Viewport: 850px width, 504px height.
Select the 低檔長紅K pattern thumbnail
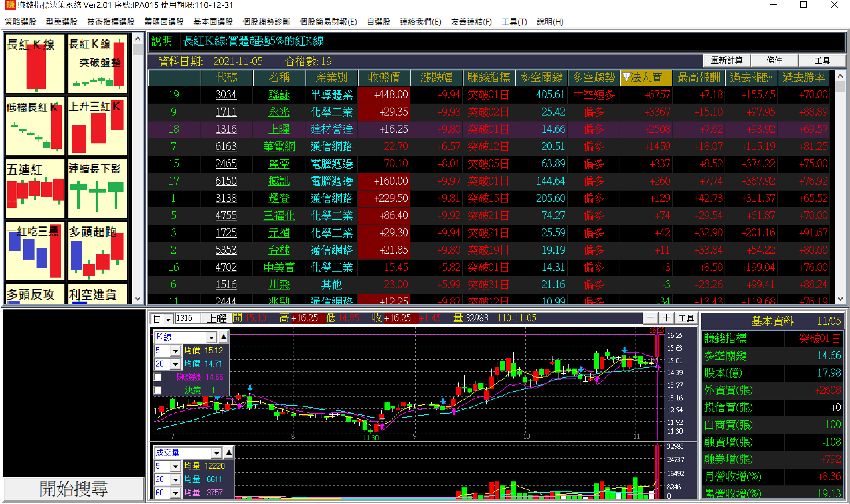coord(35,126)
